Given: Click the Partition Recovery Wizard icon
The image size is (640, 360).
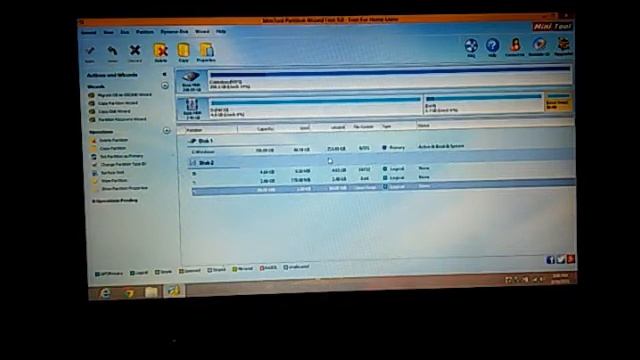Looking at the screenshot, I should click(92, 120).
